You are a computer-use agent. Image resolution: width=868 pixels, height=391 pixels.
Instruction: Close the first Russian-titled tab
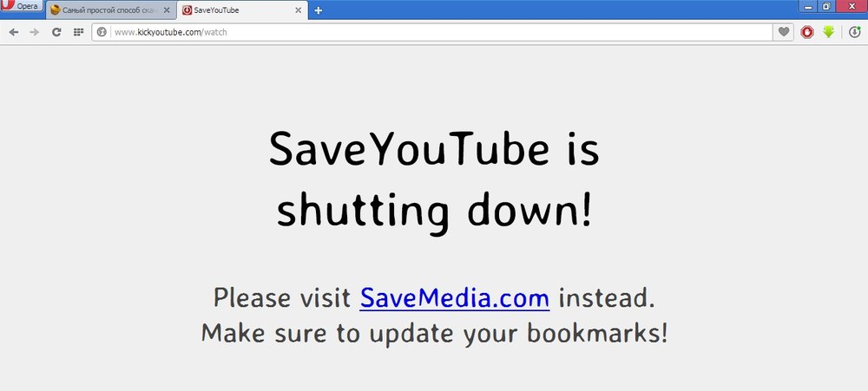point(167,10)
